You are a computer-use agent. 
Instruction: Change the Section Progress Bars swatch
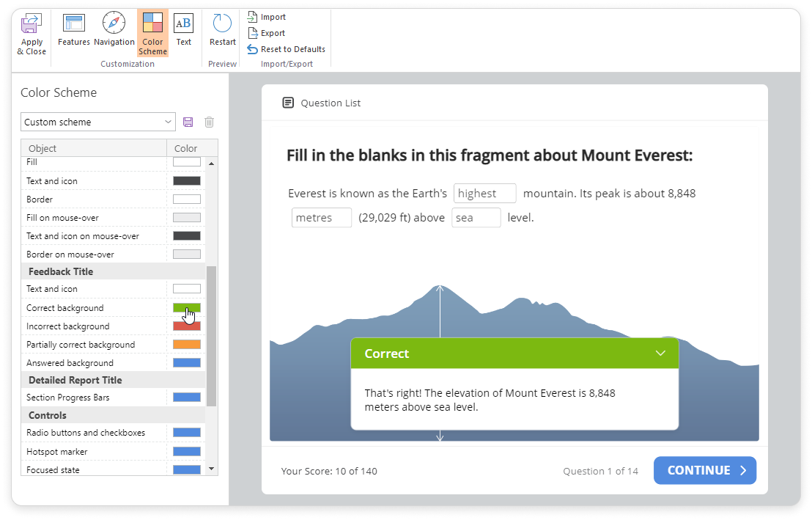(x=186, y=397)
